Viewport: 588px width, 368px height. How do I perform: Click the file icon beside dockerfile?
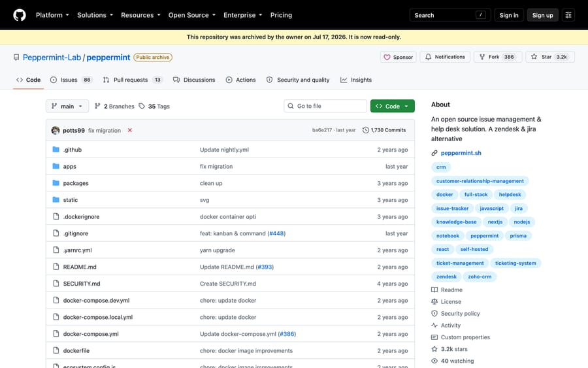point(56,350)
